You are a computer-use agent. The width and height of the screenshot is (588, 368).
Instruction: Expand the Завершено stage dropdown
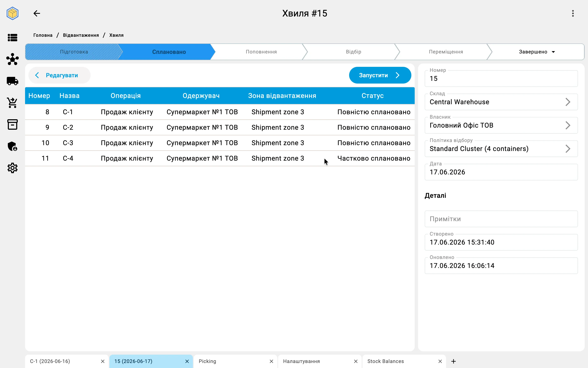point(553,52)
